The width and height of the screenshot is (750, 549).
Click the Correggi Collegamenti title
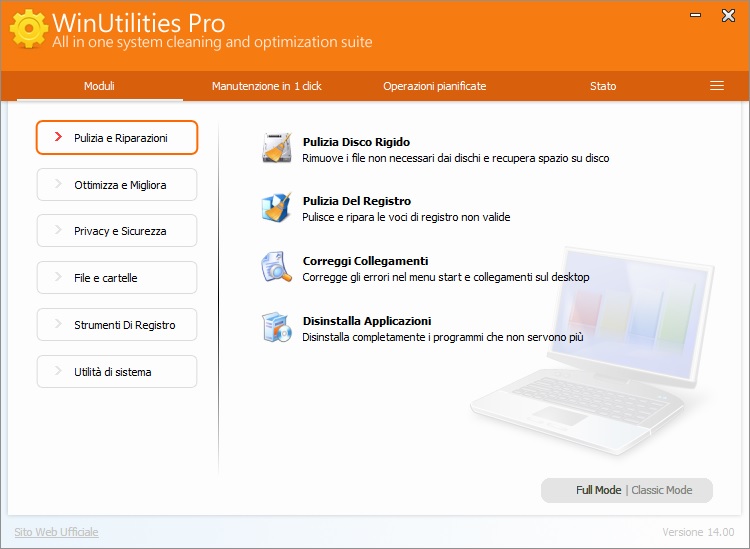365,261
